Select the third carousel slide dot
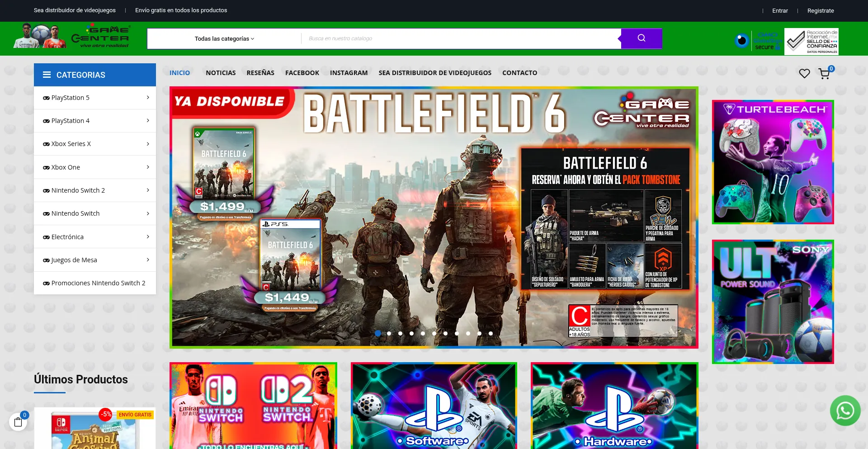868x449 pixels. pos(400,333)
